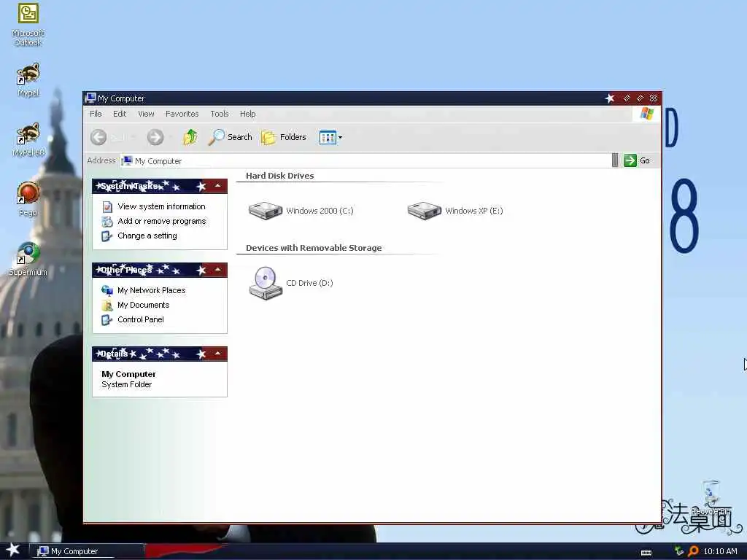Click Devices with Removable Storage header

click(314, 248)
